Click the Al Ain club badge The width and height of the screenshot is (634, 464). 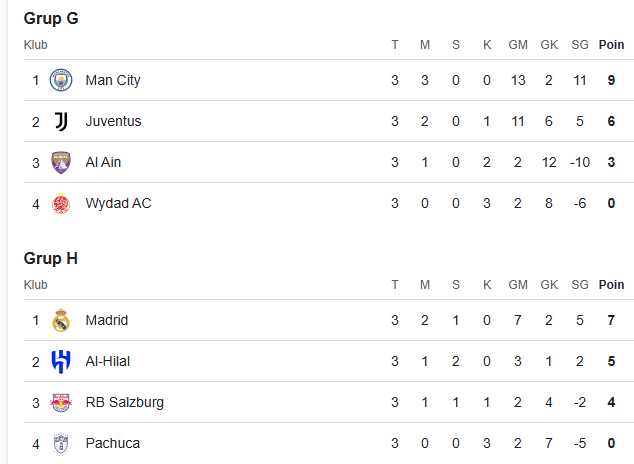(61, 162)
